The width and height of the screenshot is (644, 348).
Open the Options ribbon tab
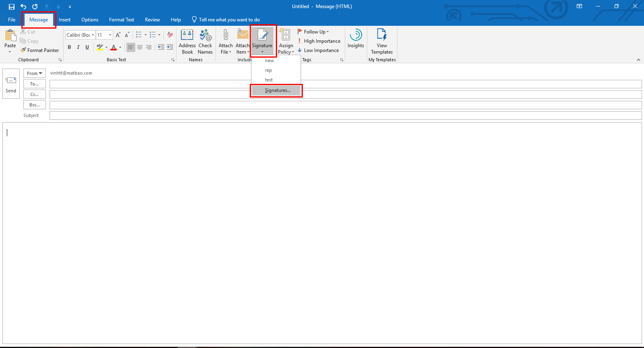90,20
